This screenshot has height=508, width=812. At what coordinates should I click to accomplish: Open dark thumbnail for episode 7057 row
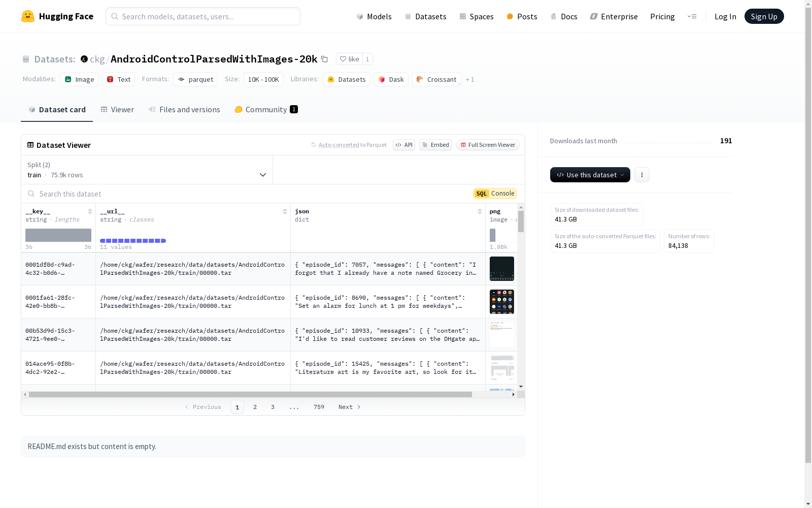502,269
